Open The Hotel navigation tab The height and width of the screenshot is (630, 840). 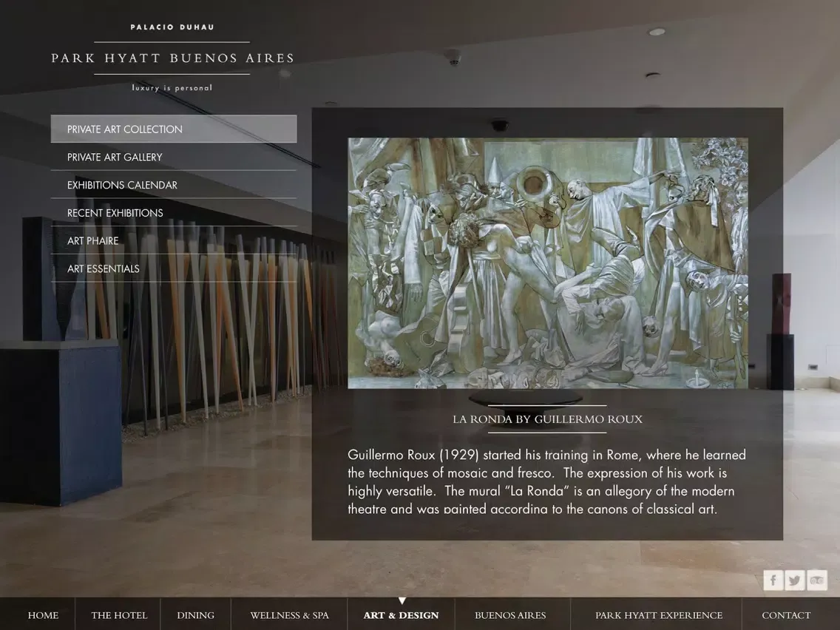[119, 615]
